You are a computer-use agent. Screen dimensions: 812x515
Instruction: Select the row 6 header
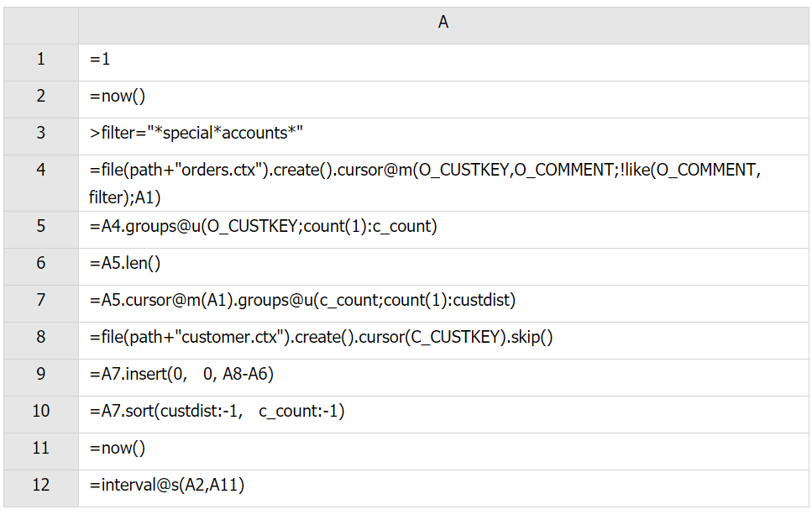point(41,263)
